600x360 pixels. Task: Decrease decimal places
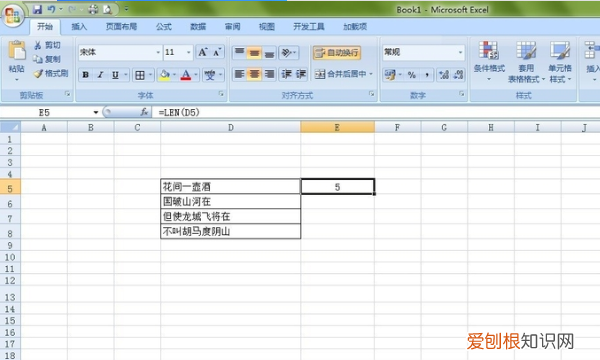(x=458, y=75)
